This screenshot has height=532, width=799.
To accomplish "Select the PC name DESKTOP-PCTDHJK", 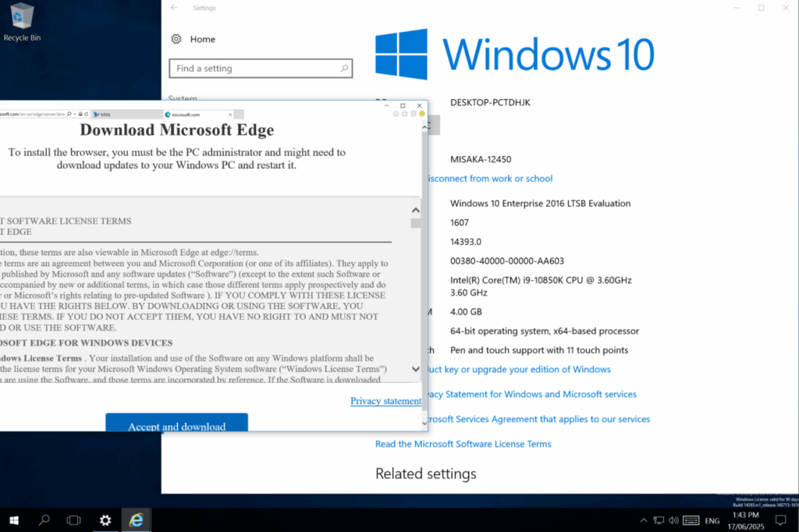I will click(490, 102).
